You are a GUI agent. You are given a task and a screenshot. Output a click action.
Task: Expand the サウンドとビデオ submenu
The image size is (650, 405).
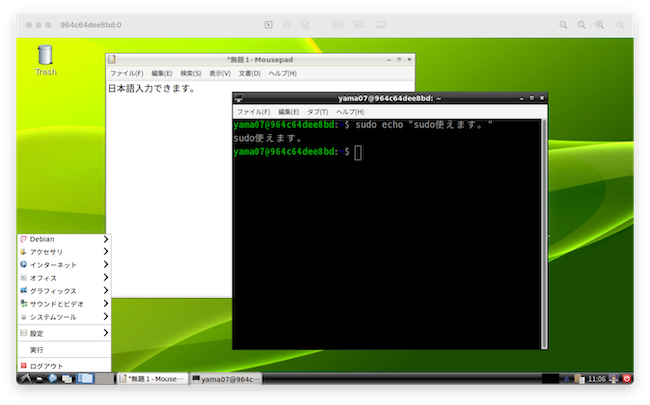click(64, 304)
